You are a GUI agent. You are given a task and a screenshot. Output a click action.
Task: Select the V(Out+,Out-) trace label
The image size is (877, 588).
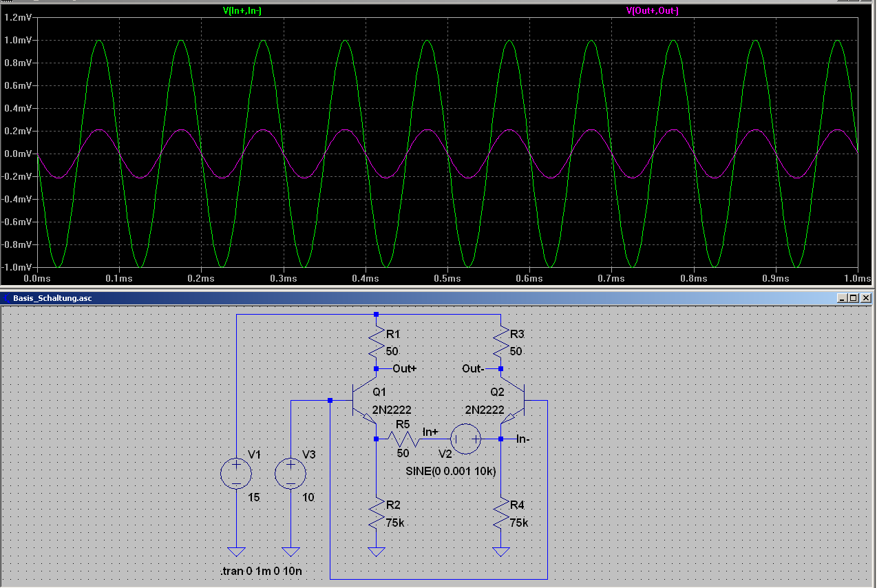point(653,10)
